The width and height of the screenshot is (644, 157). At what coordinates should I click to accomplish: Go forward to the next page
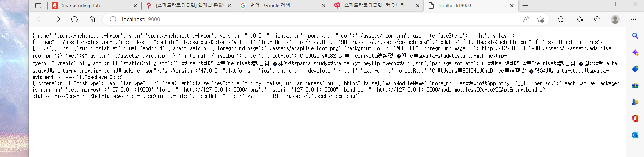[x=57, y=19]
